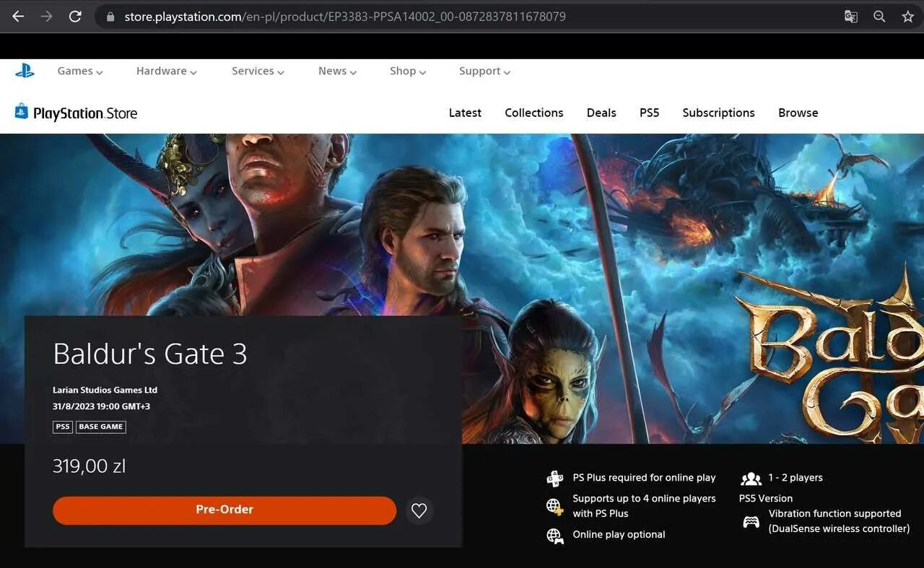Expand the Hardware dropdown menu
Viewport: 924px width, 568px height.
click(167, 71)
